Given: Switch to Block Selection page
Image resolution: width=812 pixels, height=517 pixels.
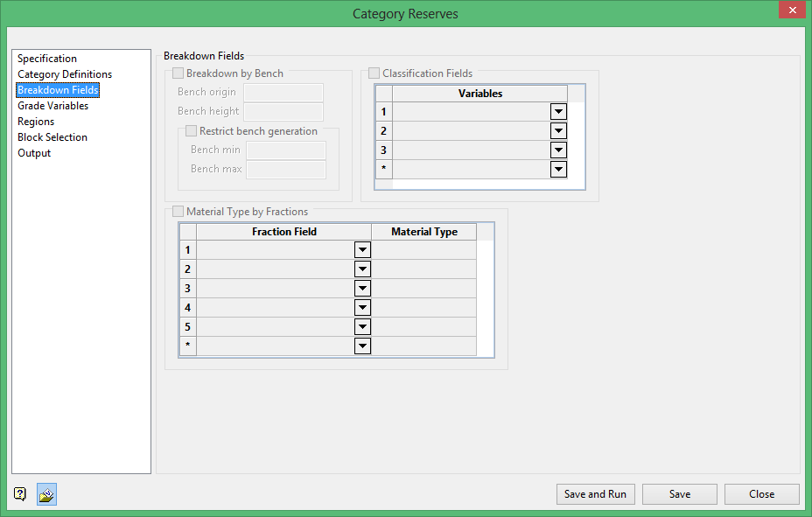Looking at the screenshot, I should click(52, 137).
